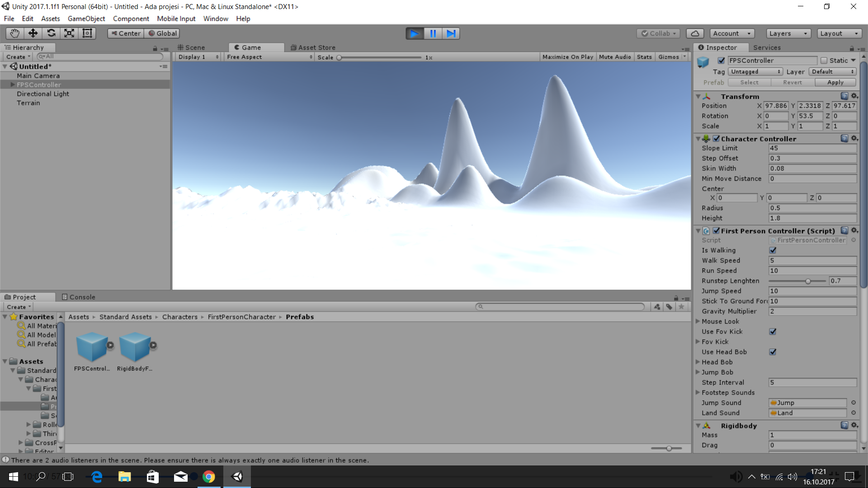Toggle the Is Walking checkbox
868x488 pixels.
[773, 250]
